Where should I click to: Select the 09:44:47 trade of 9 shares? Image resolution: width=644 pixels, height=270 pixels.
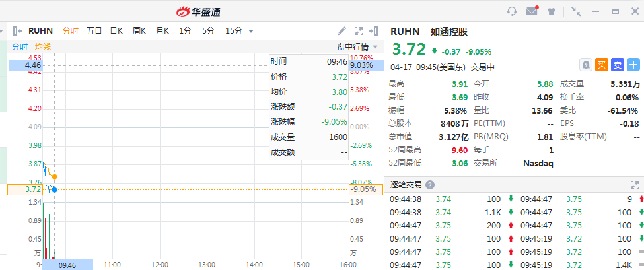[x=581, y=199]
